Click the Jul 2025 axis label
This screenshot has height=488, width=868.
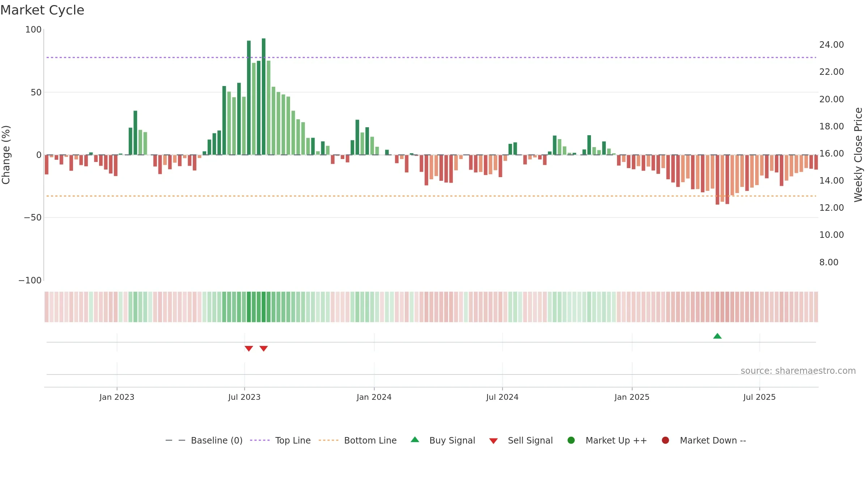pos(759,397)
